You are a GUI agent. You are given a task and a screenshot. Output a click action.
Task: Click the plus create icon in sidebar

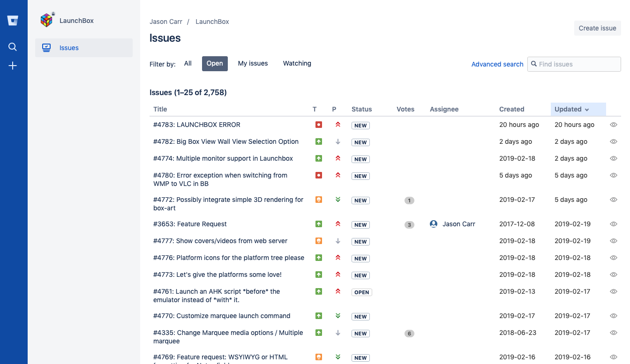(x=13, y=66)
